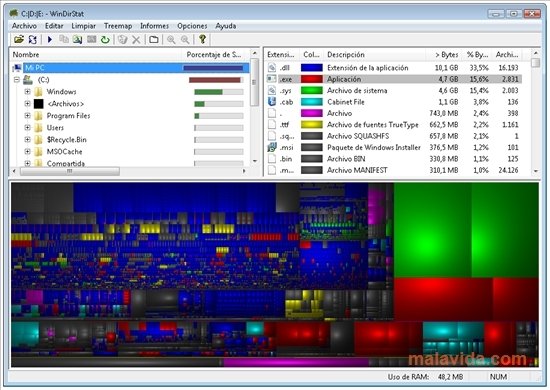Expand the <Archivos> node
The image size is (550, 390).
(27, 104)
